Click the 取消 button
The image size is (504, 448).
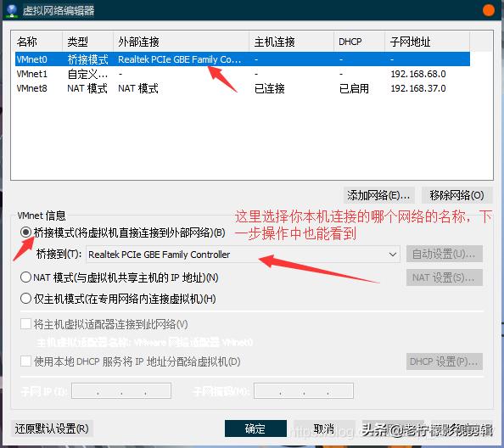click(x=324, y=428)
